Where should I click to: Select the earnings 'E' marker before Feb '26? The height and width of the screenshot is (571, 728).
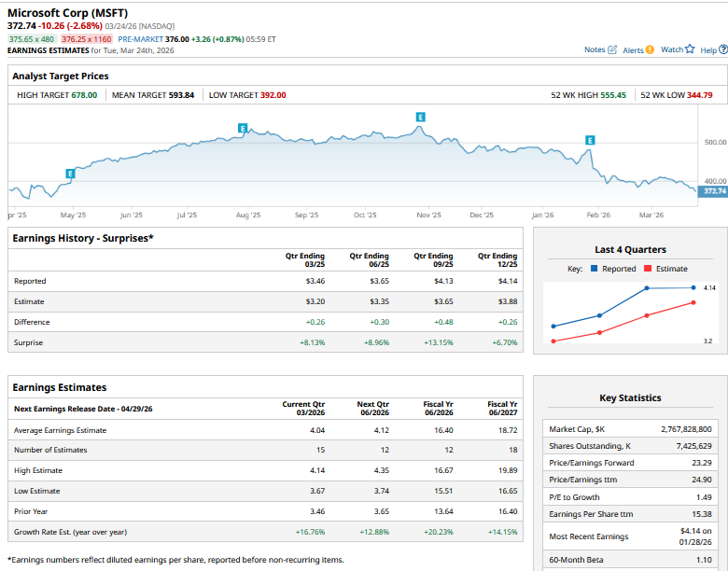[589, 140]
